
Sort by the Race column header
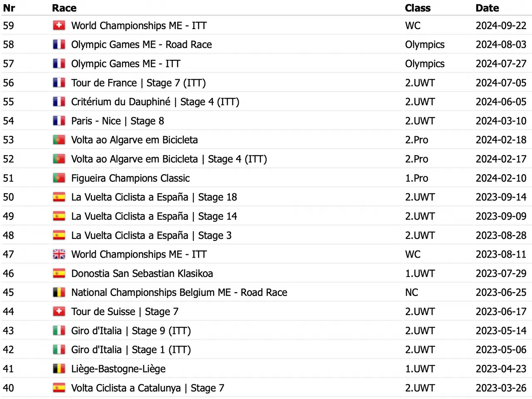(64, 8)
